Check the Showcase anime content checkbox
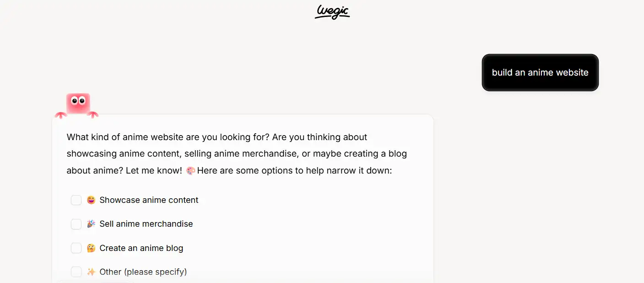This screenshot has width=644, height=283. click(x=76, y=200)
